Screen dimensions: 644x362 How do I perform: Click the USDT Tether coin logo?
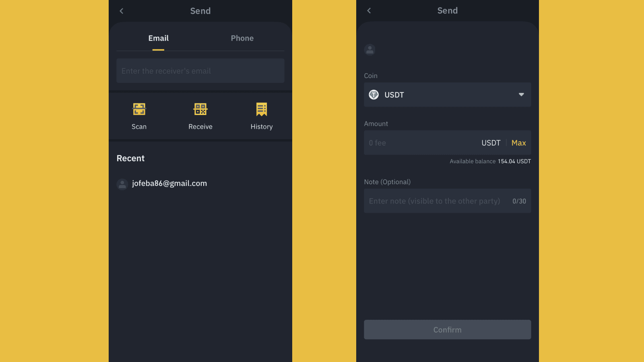(374, 95)
